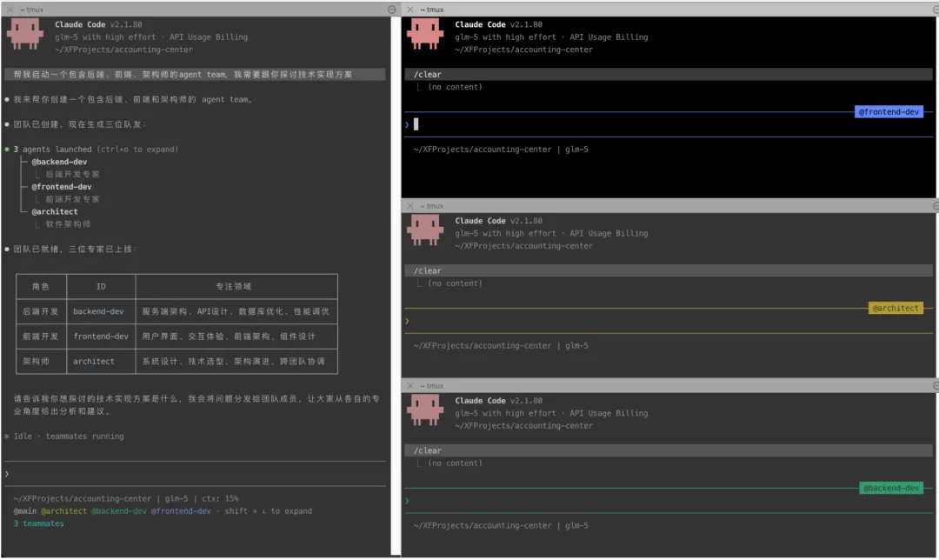The image size is (939, 560).
Task: Close the @backend-dev tmux pane with its X icon
Action: coord(410,386)
